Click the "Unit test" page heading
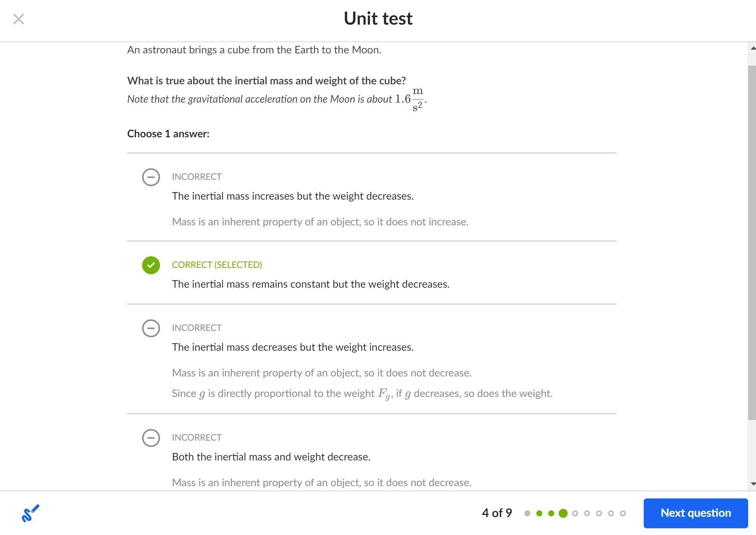The width and height of the screenshot is (756, 535). [x=378, y=19]
